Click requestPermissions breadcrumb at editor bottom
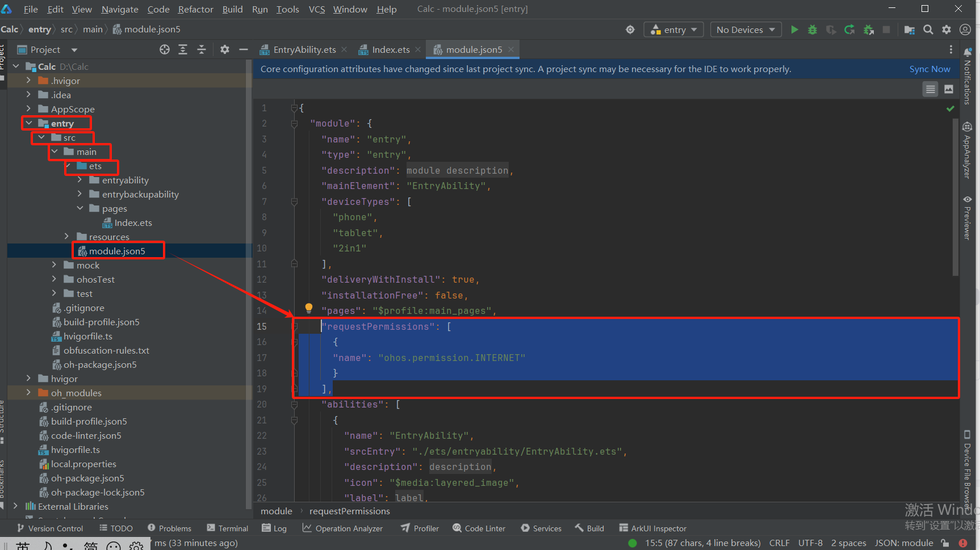The image size is (980, 550). pos(350,511)
